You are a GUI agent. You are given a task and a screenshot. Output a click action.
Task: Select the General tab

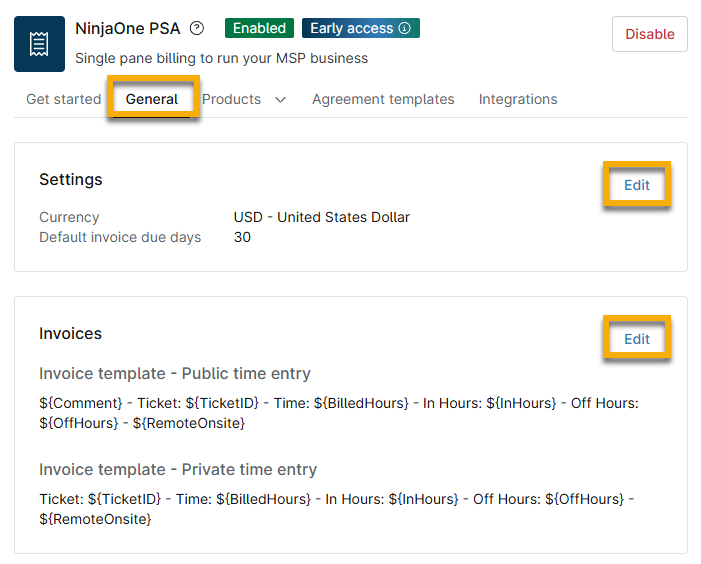152,99
